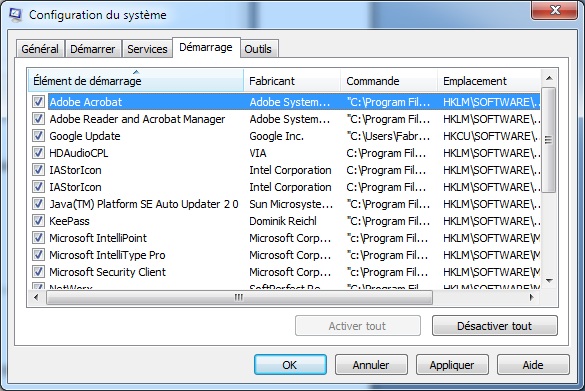585x391 pixels.
Task: Apply changes with Appliquer
Action: coord(452,365)
